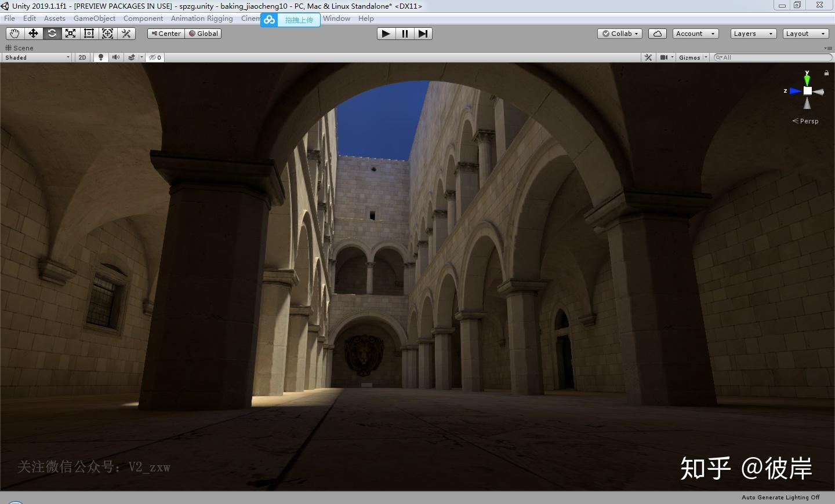This screenshot has width=835, height=504.
Task: Open scene effects dropdown arrow
Action: point(141,57)
